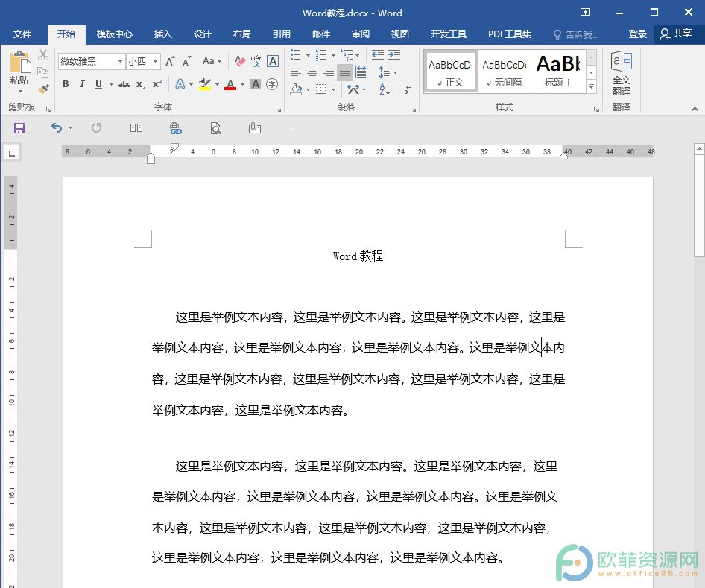Toggle superscript formatting
Screen dimensions: 705x588
pyautogui.click(x=157, y=84)
